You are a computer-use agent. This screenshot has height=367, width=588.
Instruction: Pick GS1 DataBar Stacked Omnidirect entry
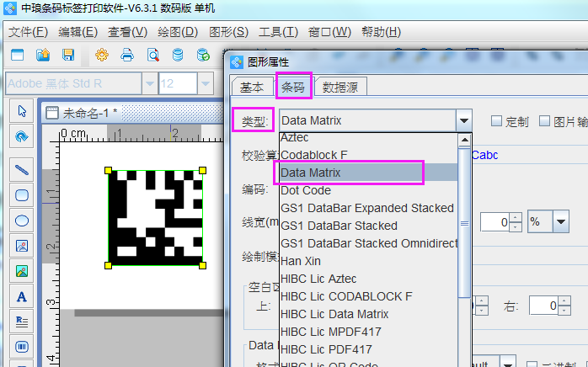[x=369, y=243]
